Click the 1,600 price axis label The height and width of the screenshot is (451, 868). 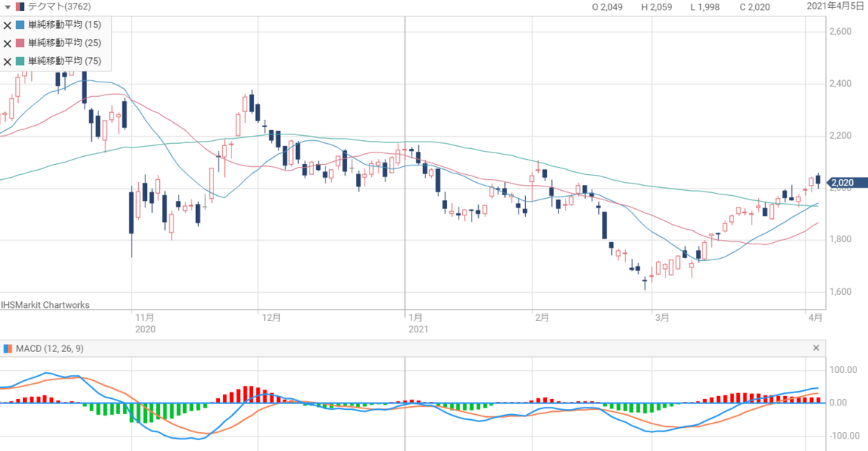tap(841, 292)
